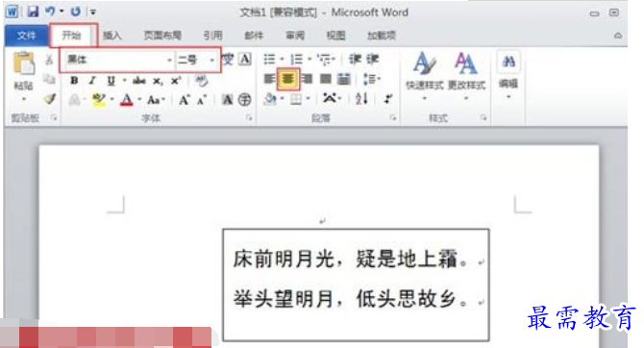The image size is (644, 348).
Task: Click the Sort A-Z icon
Action: click(x=361, y=99)
